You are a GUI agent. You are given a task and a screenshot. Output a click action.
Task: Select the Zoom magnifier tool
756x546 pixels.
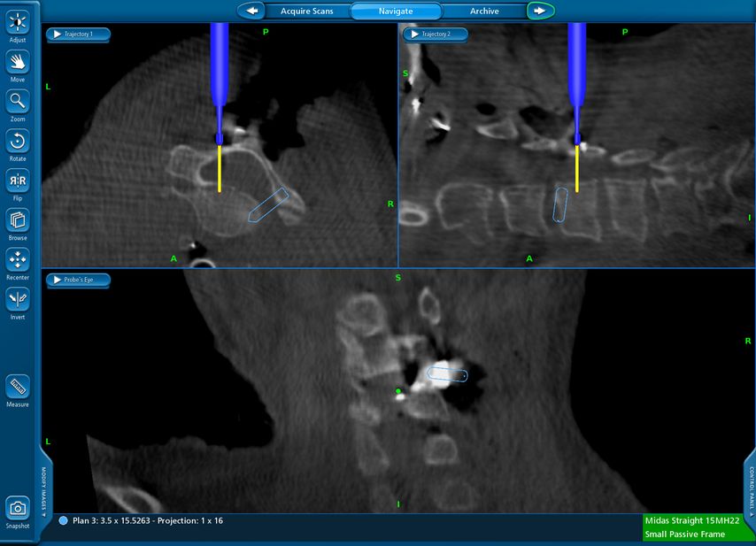pyautogui.click(x=18, y=102)
